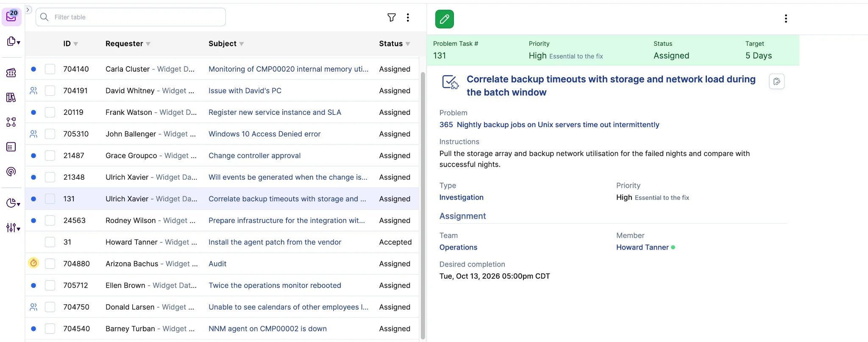Click the people icon on Donald Larsen's row
The width and height of the screenshot is (868, 342).
click(33, 307)
